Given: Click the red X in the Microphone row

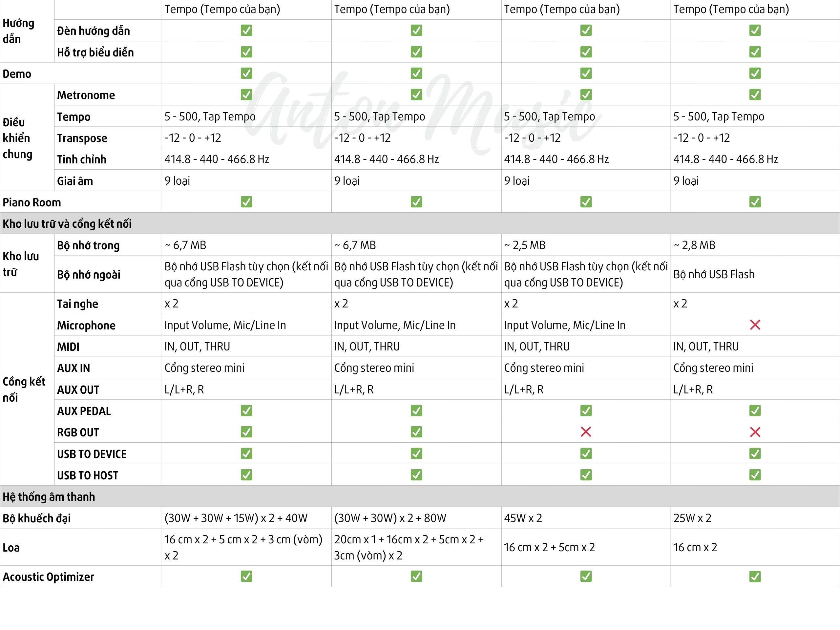Looking at the screenshot, I should pos(755,325).
